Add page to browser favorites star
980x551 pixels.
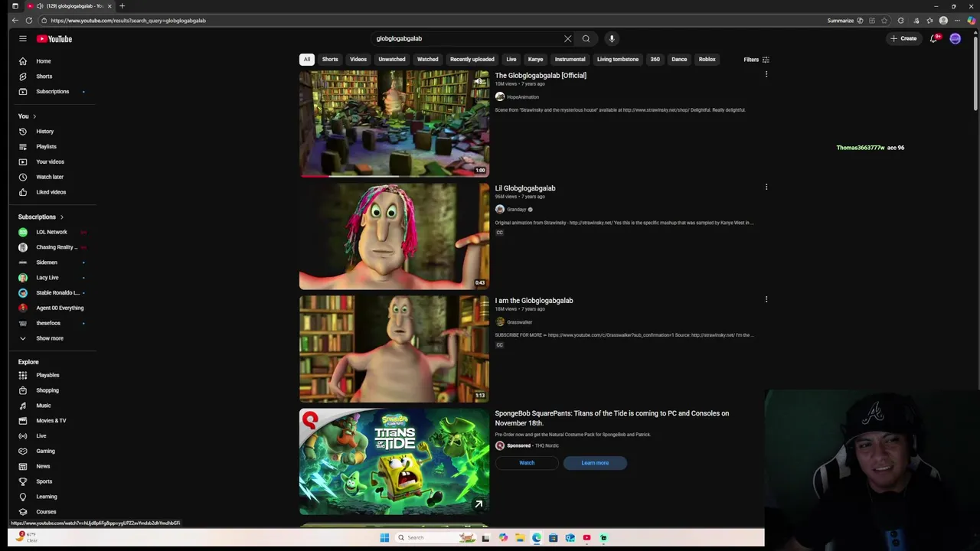click(x=884, y=21)
